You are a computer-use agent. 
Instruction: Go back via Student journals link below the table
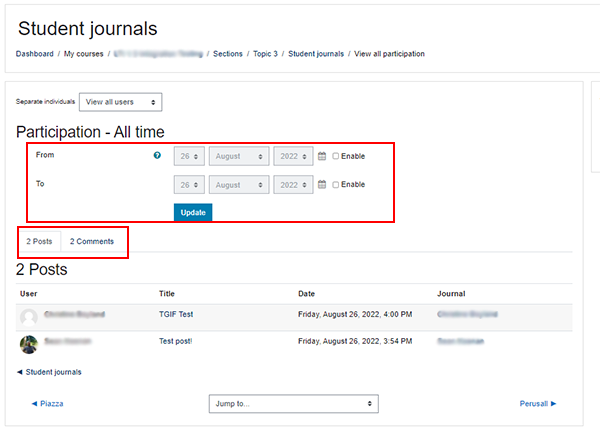click(49, 372)
